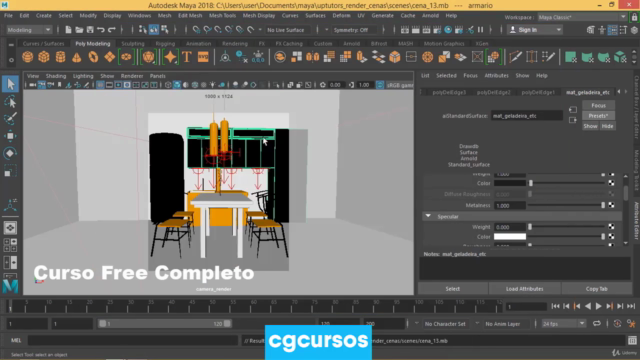
Task: Click the aiStandardSurface name input field
Action: (x=527, y=116)
